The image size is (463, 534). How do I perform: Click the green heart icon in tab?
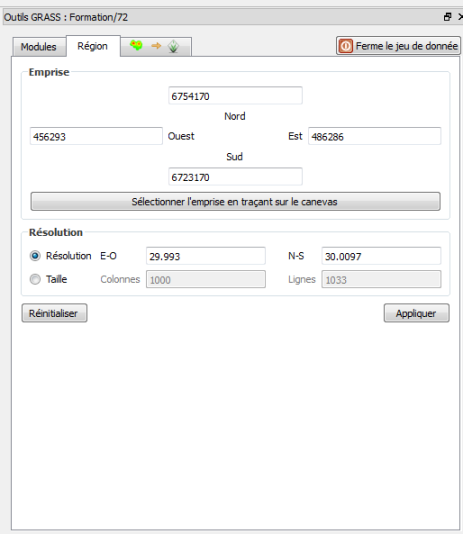point(136,45)
